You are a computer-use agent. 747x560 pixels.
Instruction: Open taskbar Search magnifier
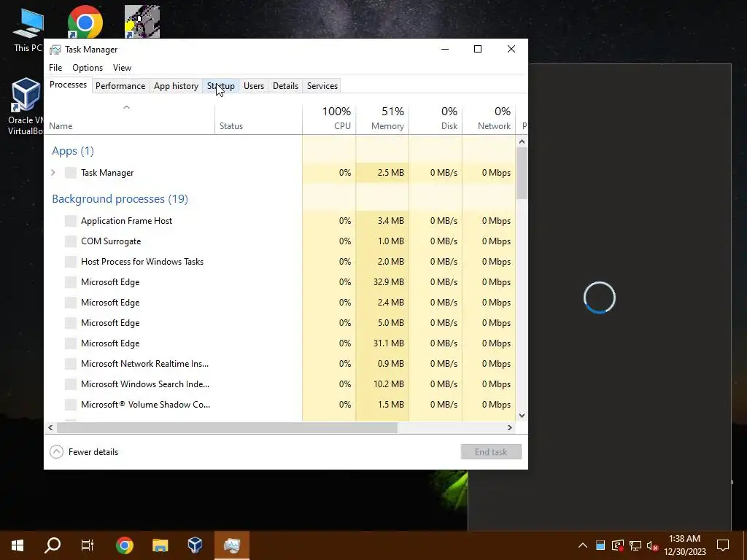53,545
